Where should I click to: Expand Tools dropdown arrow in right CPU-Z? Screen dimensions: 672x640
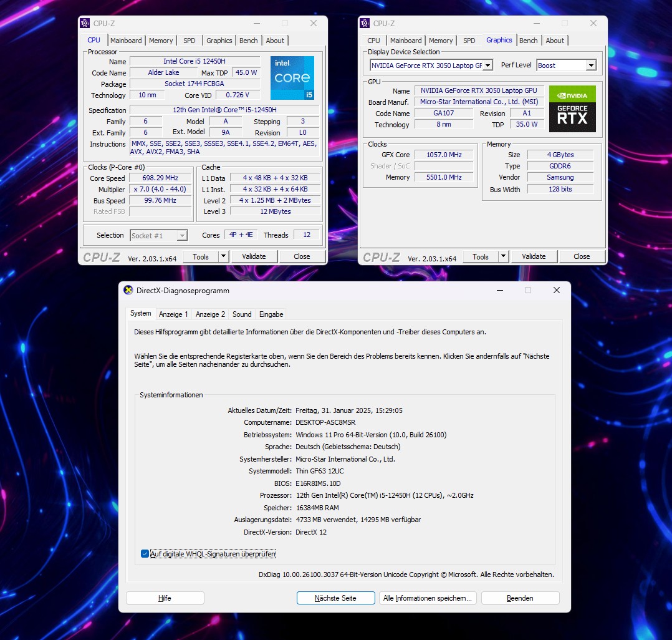point(503,256)
